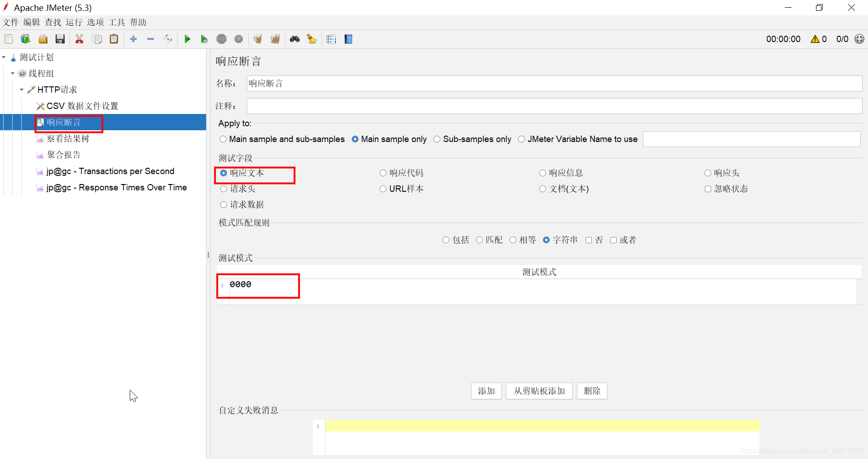Select Main sample and sub-samples radio
This screenshot has width=868, height=459.
(x=223, y=139)
